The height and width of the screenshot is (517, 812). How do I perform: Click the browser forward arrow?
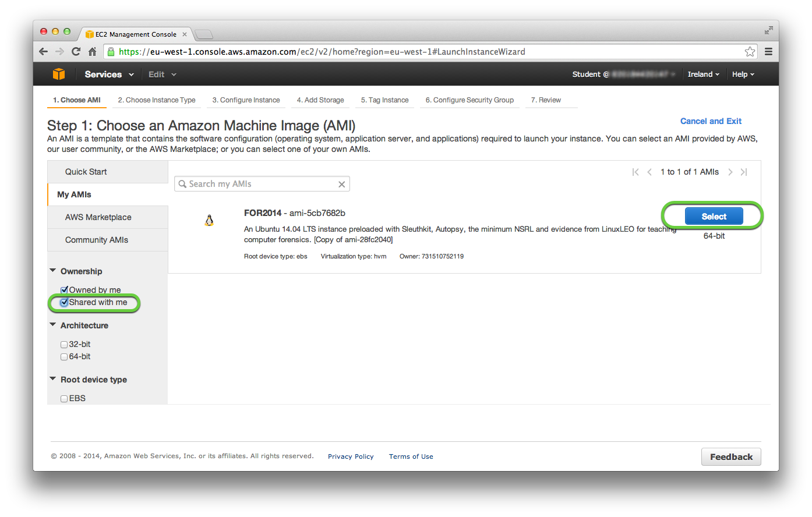pyautogui.click(x=59, y=51)
